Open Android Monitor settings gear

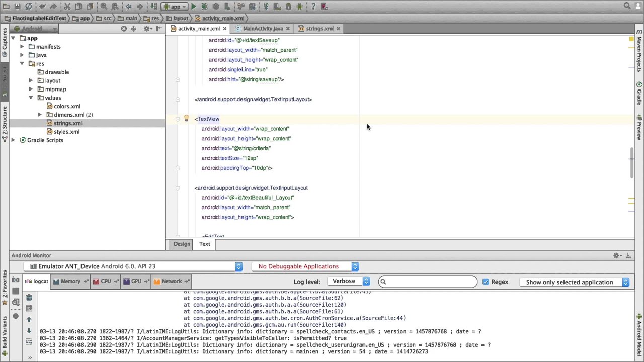tap(616, 256)
